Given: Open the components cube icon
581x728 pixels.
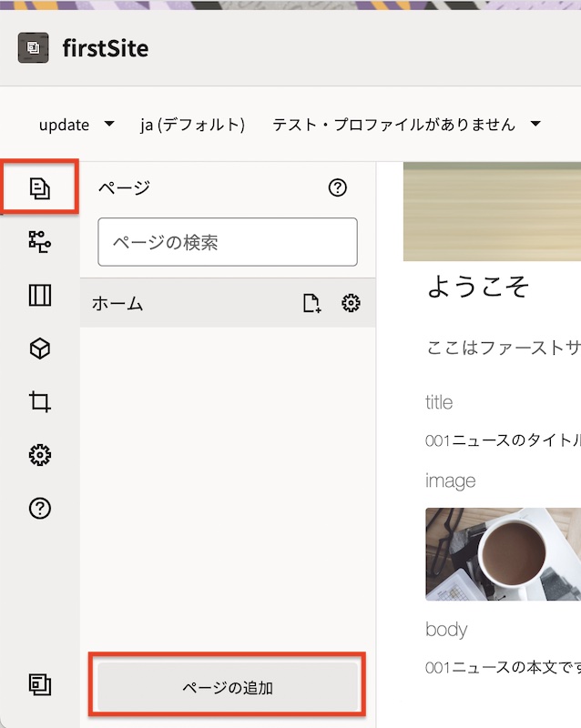Looking at the screenshot, I should pos(40,349).
